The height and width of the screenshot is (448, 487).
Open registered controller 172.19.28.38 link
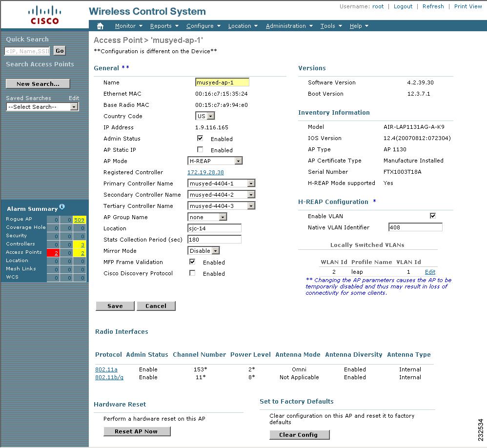pyautogui.click(x=205, y=172)
